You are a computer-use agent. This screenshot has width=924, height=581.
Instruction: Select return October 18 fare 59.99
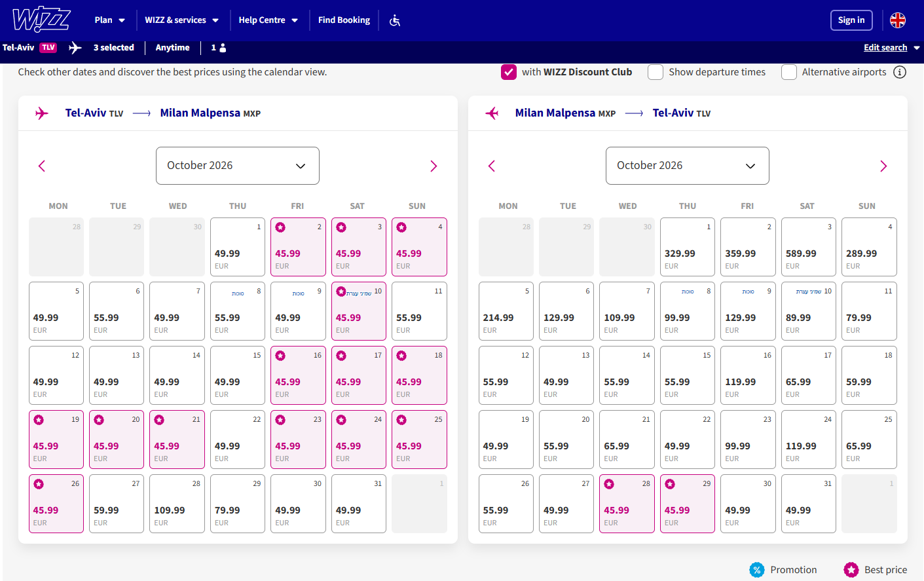[x=869, y=375]
